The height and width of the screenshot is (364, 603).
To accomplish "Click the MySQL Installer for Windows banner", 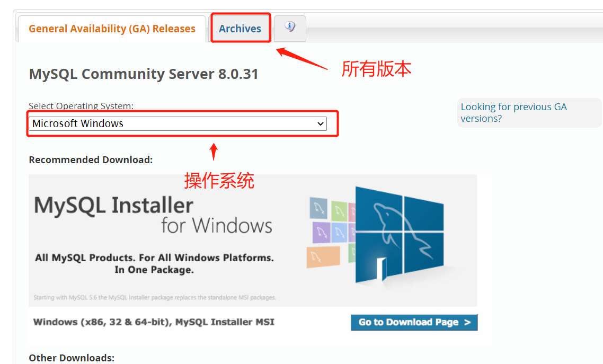I will click(253, 240).
